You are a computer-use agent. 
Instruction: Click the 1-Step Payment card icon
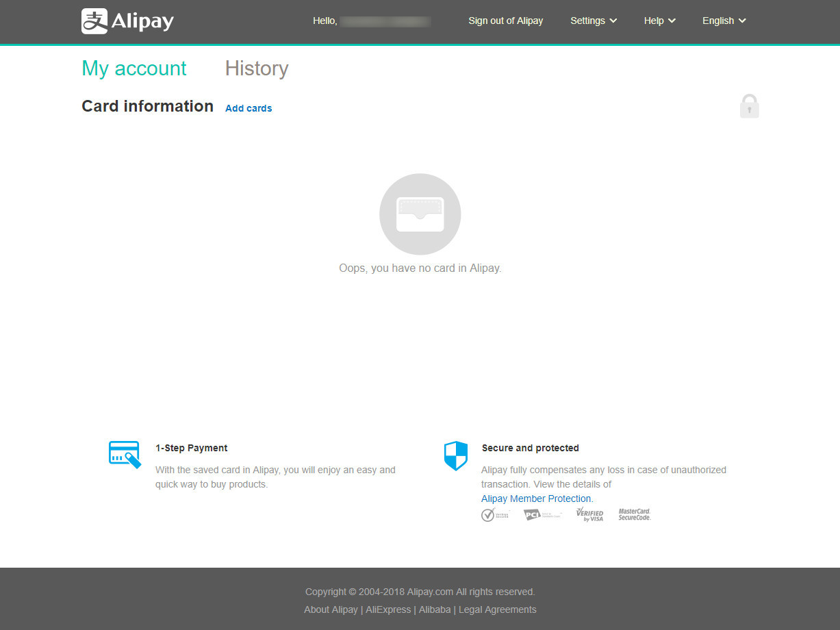[125, 455]
